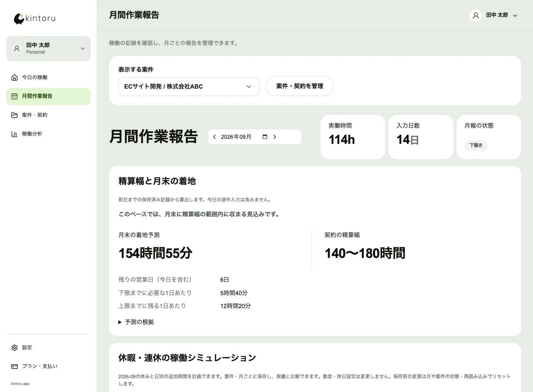This screenshot has height=392, width=533.
Task: Click the gear icon for 設定
Action: tap(15, 347)
